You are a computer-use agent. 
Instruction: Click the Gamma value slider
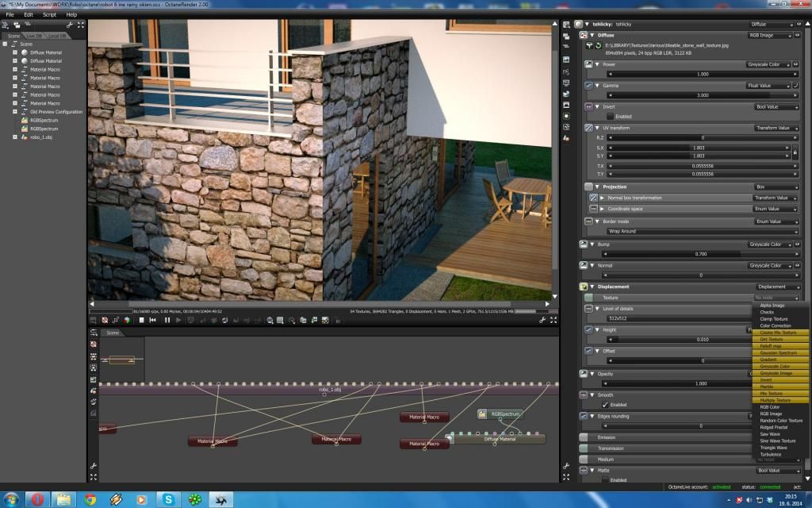pos(703,96)
